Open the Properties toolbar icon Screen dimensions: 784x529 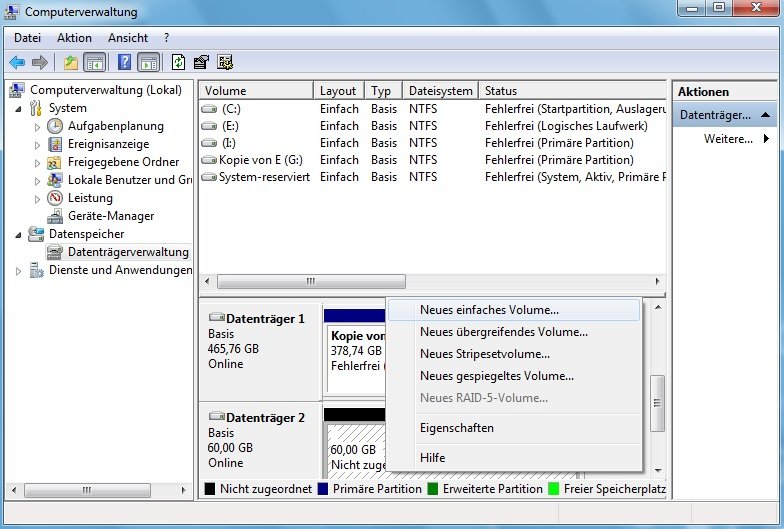pos(201,62)
